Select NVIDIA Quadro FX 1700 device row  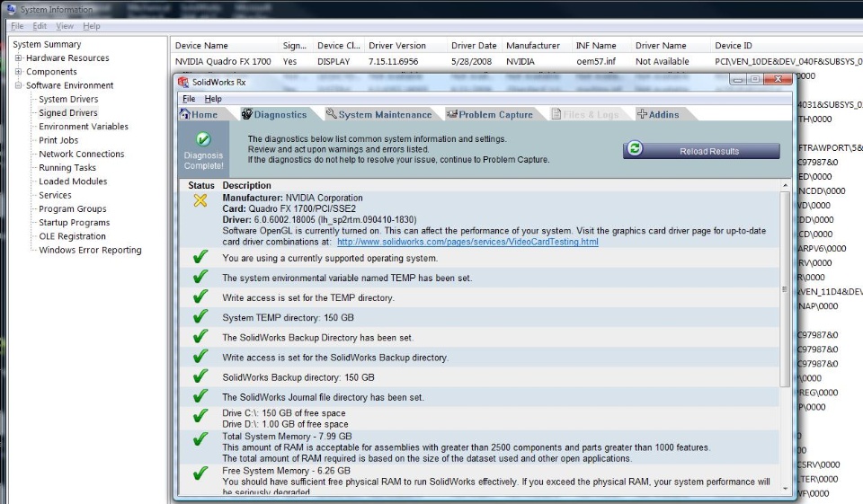coord(223,62)
